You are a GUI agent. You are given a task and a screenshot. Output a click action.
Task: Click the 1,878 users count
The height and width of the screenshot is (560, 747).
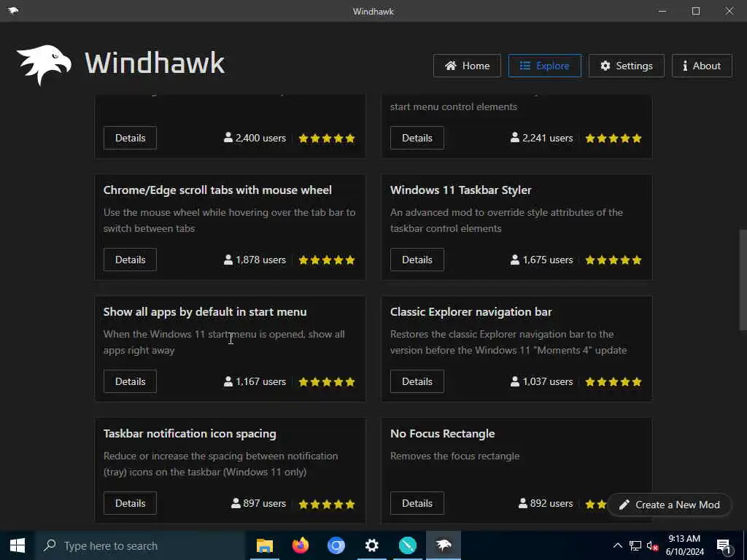255,260
